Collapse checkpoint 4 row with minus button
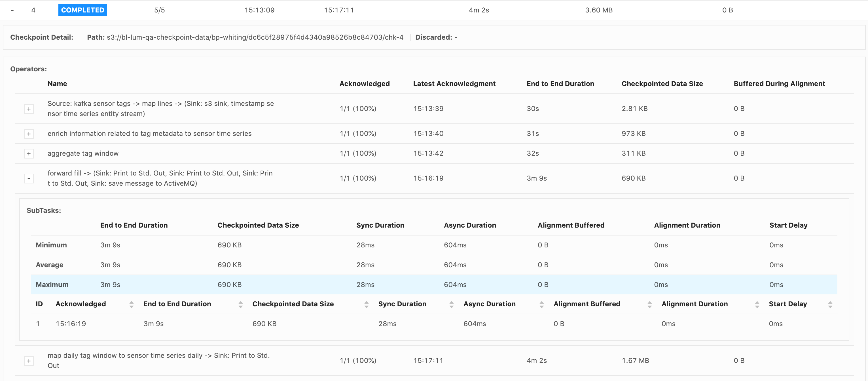868x381 pixels. pyautogui.click(x=12, y=10)
